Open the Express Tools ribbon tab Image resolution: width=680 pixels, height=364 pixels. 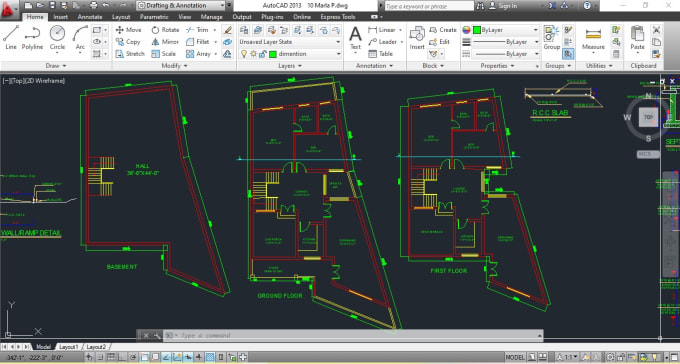[338, 17]
